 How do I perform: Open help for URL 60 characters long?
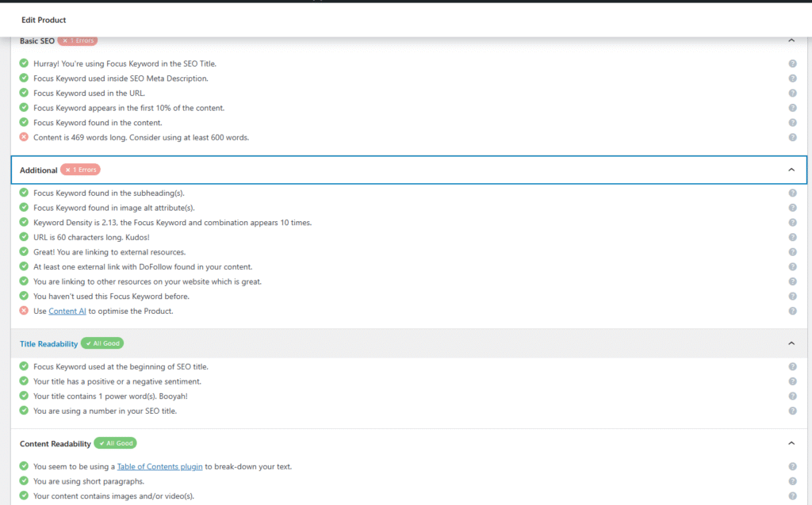pyautogui.click(x=792, y=237)
